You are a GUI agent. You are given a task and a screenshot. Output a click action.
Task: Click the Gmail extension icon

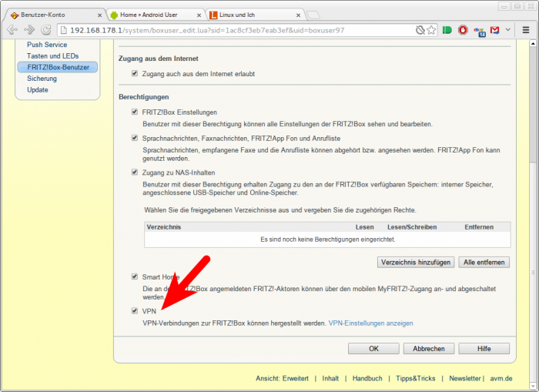coord(494,30)
